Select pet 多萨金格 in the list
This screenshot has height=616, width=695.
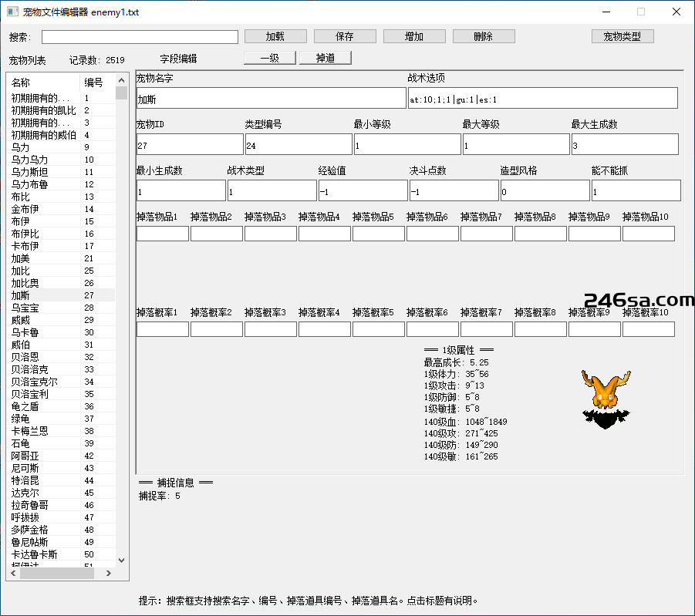coord(61,530)
